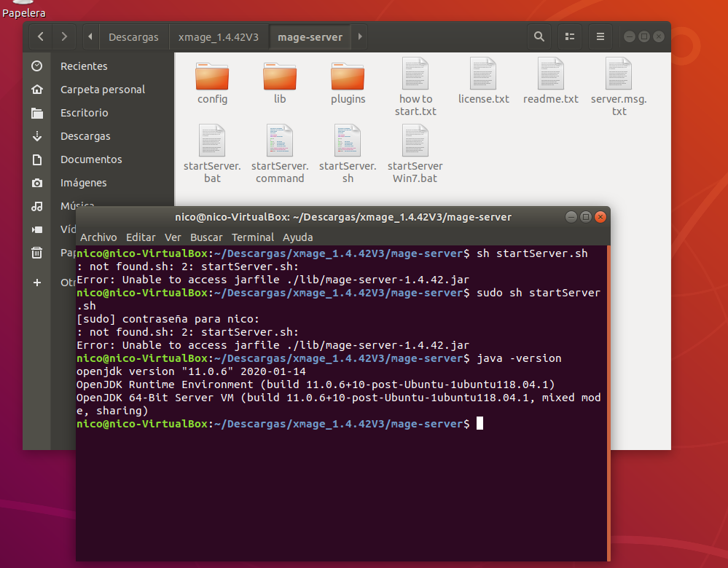Select the lib folder
728x568 pixels.
pos(280,82)
